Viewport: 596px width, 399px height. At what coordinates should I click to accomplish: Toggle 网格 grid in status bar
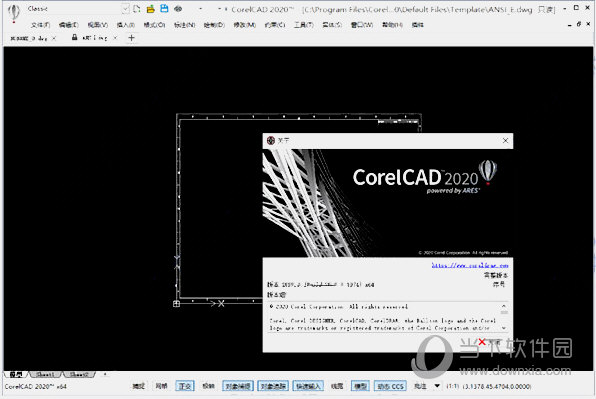click(x=161, y=386)
